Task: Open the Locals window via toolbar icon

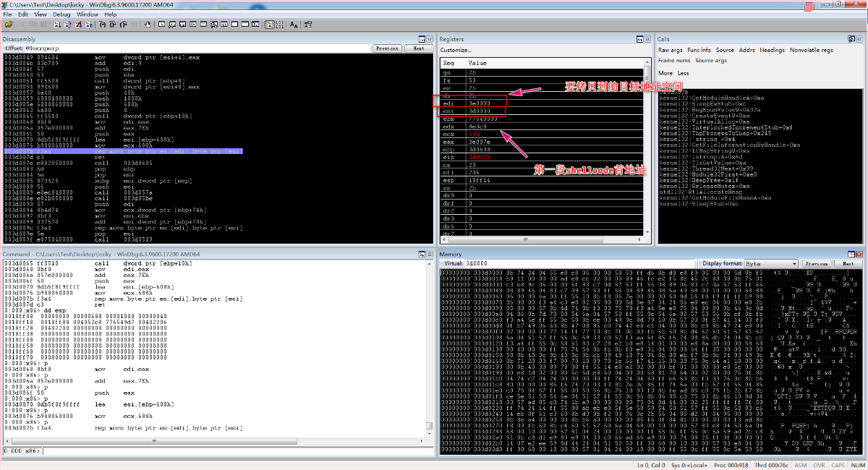Action: click(183, 25)
